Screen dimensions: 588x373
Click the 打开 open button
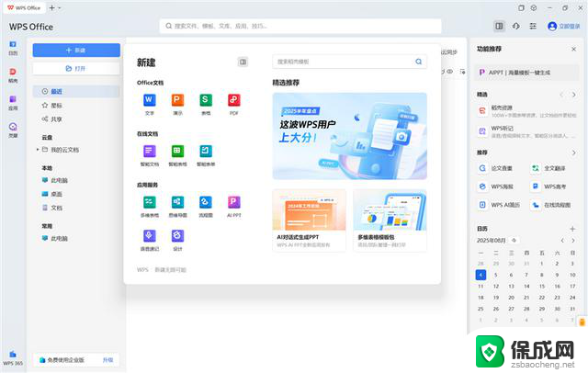pos(76,69)
